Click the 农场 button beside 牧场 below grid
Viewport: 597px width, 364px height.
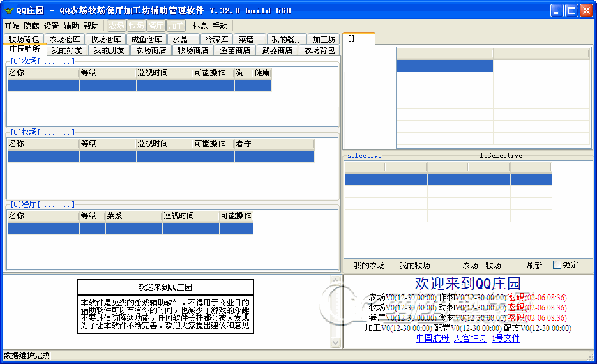click(470, 266)
